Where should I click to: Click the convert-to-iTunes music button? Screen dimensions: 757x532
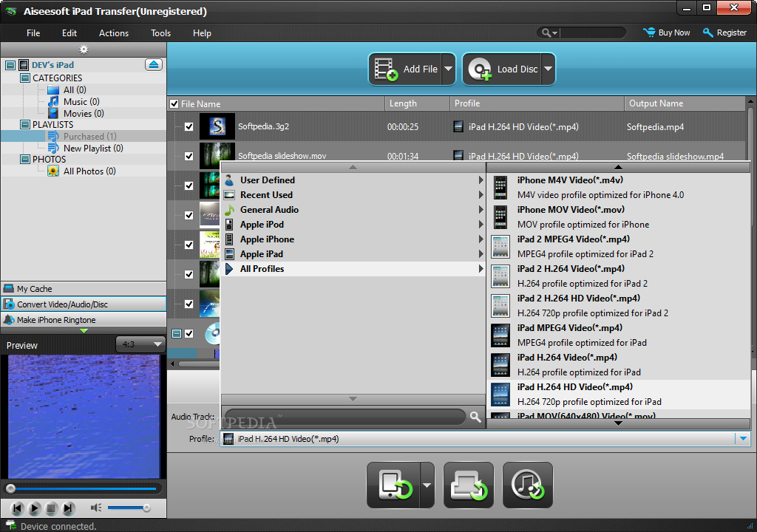[x=527, y=485]
